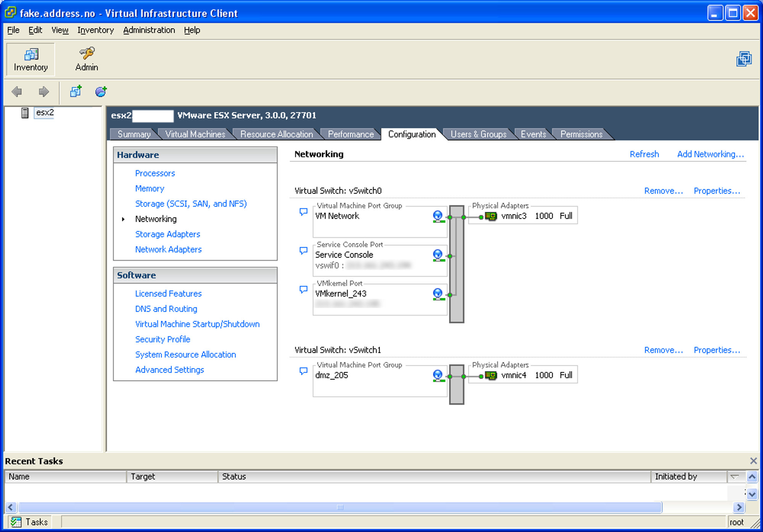The height and width of the screenshot is (532, 763).
Task: Switch to the Virtual Machines tab
Action: (195, 134)
